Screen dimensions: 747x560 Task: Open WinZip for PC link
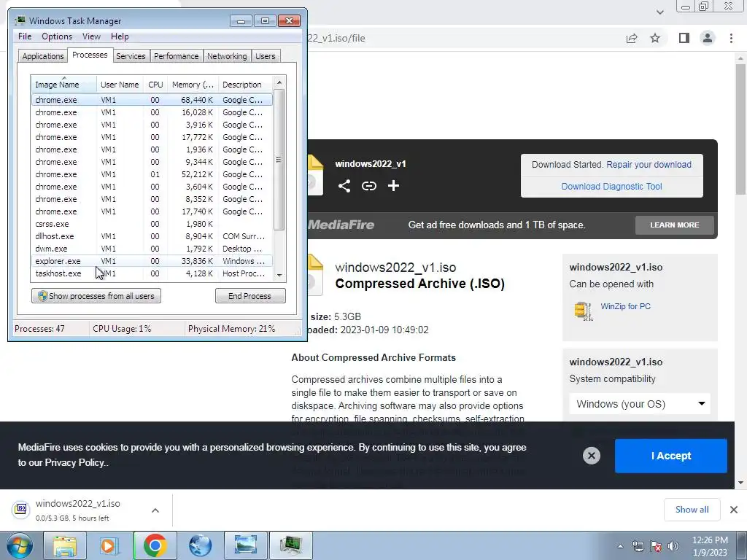[x=625, y=306]
